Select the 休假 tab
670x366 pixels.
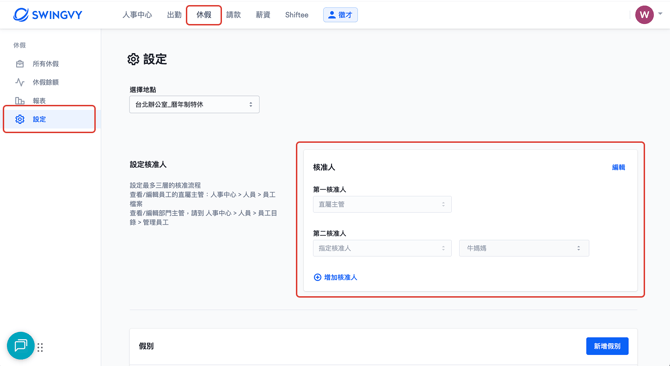pyautogui.click(x=204, y=15)
